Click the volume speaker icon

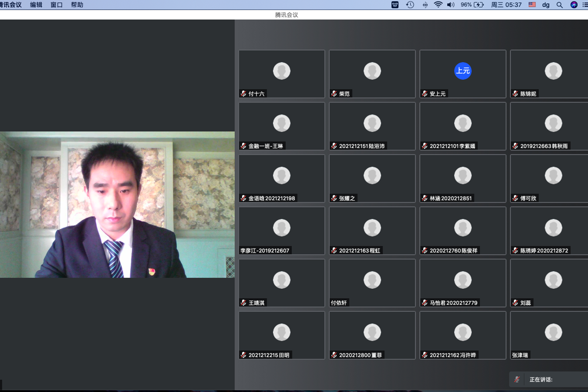tap(450, 5)
